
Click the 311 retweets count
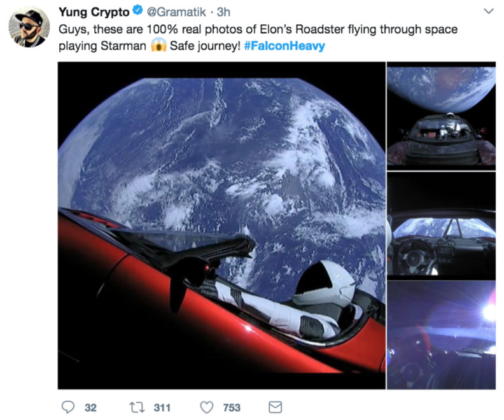pyautogui.click(x=162, y=407)
